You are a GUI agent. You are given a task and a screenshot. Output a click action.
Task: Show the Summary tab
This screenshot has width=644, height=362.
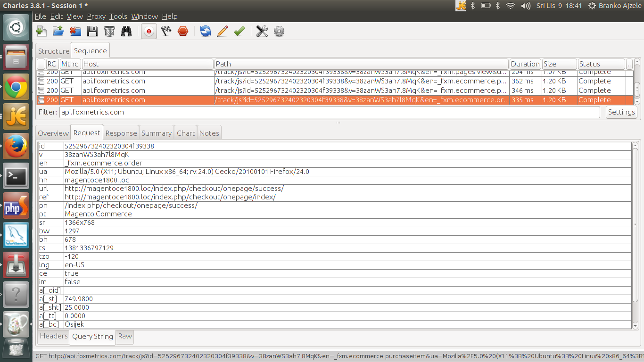tap(157, 133)
